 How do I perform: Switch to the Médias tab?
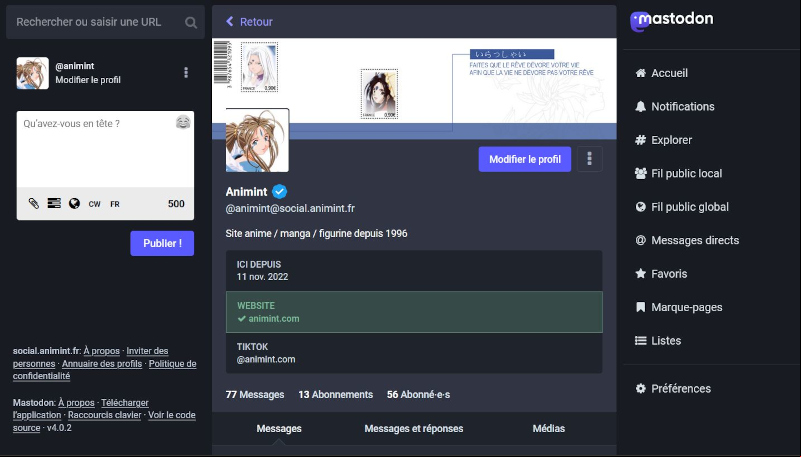549,429
